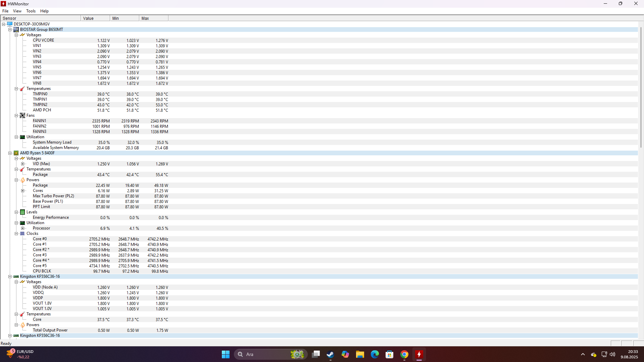Open Task View from the taskbar

click(315, 354)
